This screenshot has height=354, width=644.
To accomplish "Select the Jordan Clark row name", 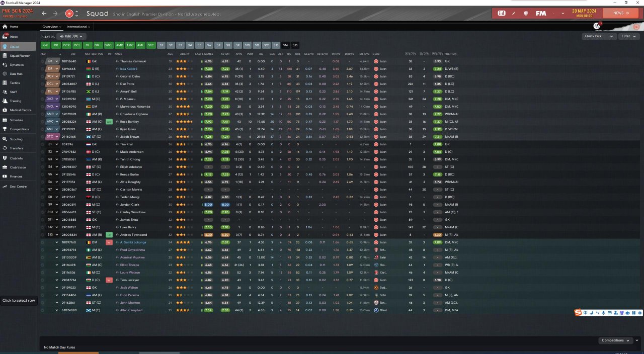I will tap(129, 205).
